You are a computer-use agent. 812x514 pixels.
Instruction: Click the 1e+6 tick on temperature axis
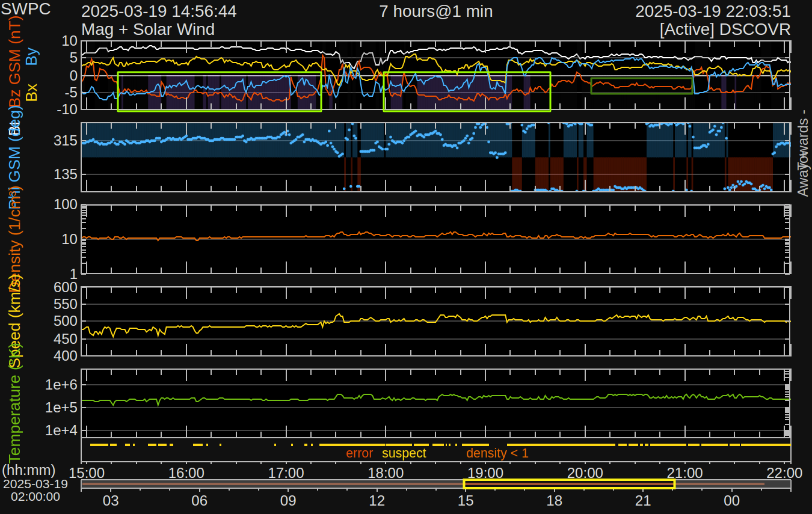click(62, 385)
